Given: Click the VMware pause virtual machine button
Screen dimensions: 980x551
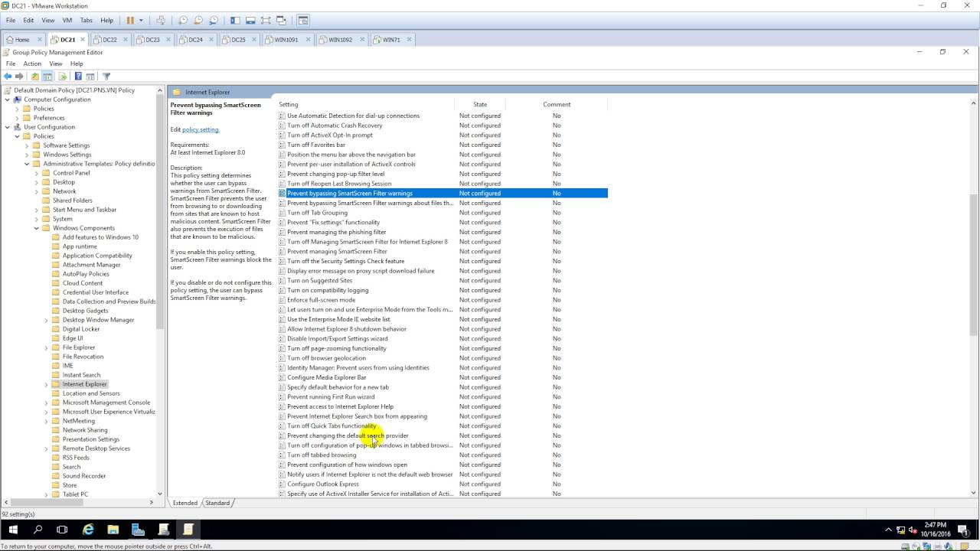Looking at the screenshot, I should [130, 21].
